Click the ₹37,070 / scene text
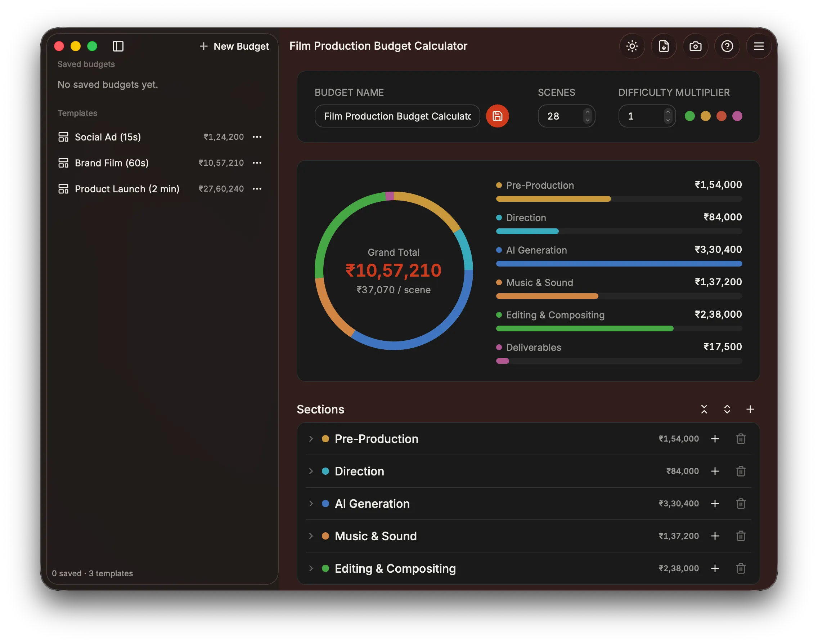The image size is (818, 644). coord(394,290)
